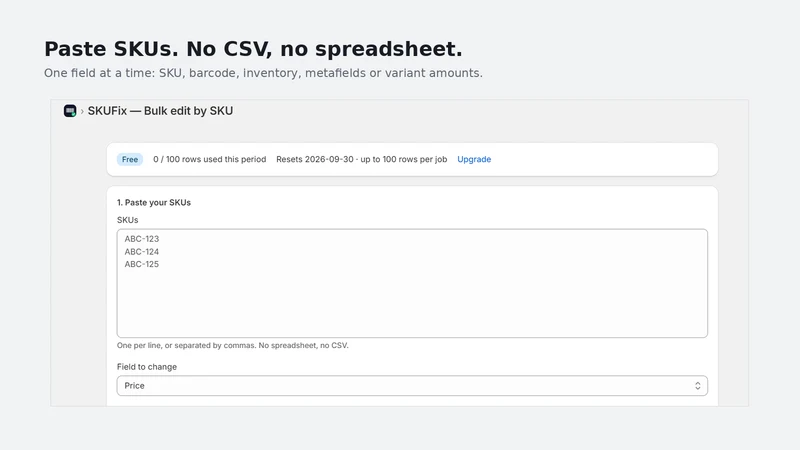Image resolution: width=800 pixels, height=450 pixels.
Task: Click the Free plan badge
Action: 130,159
